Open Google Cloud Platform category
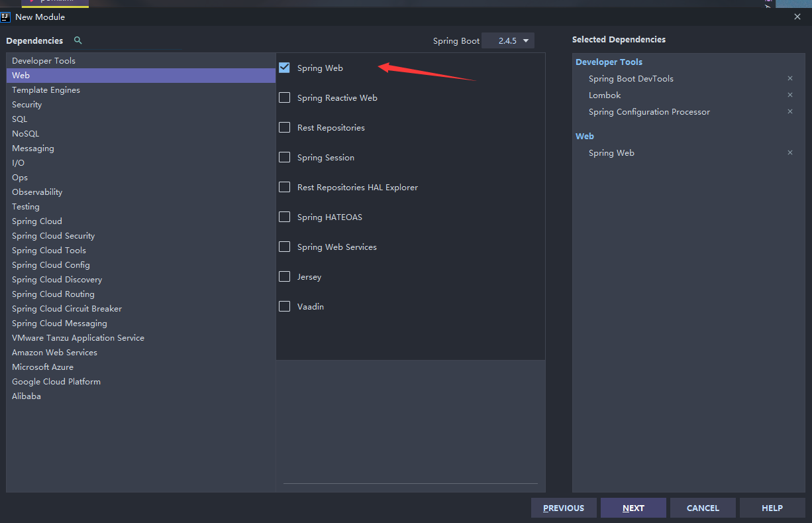This screenshot has height=523, width=812. point(141,381)
